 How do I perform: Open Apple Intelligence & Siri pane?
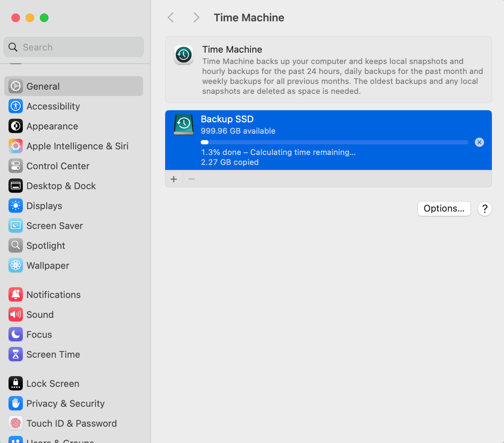pos(74,146)
